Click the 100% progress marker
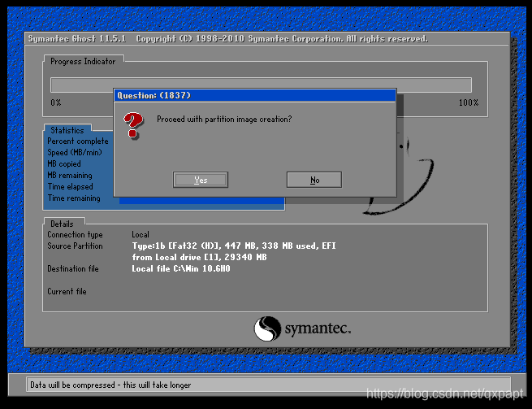532x409 pixels. coord(469,102)
